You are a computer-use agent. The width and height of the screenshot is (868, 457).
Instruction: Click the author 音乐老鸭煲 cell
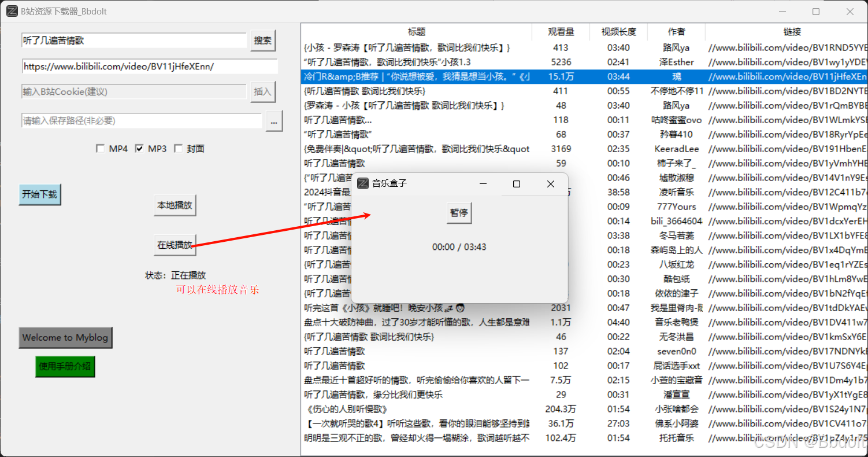click(x=677, y=322)
